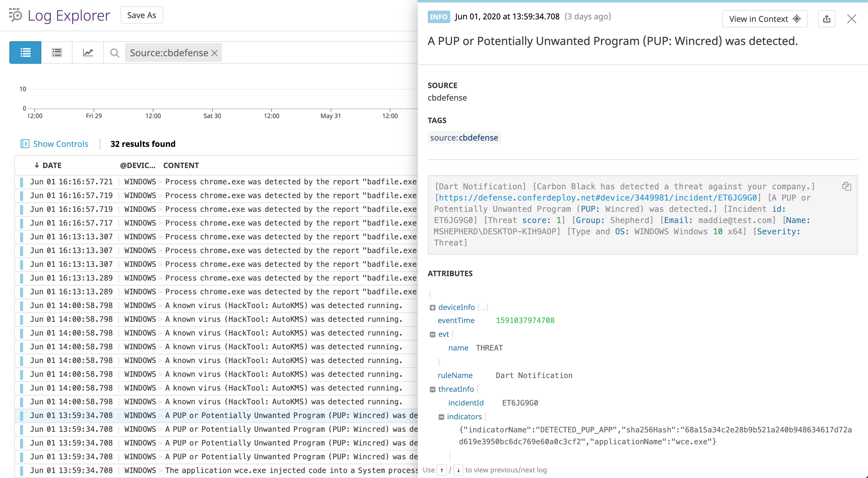868x478 pixels.
Task: Expand the deviceInfo attribute
Action: click(x=433, y=307)
